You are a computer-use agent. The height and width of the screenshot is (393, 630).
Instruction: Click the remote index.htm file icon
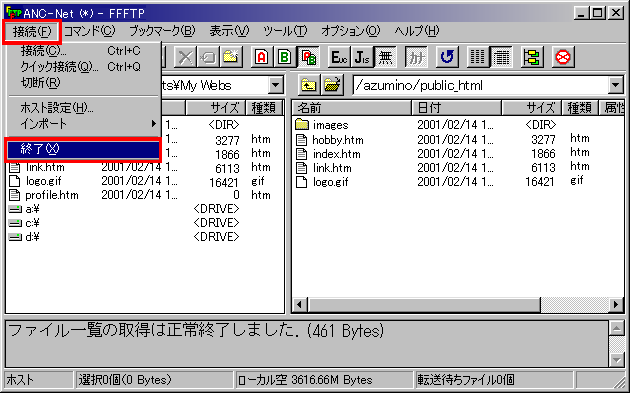(x=301, y=154)
